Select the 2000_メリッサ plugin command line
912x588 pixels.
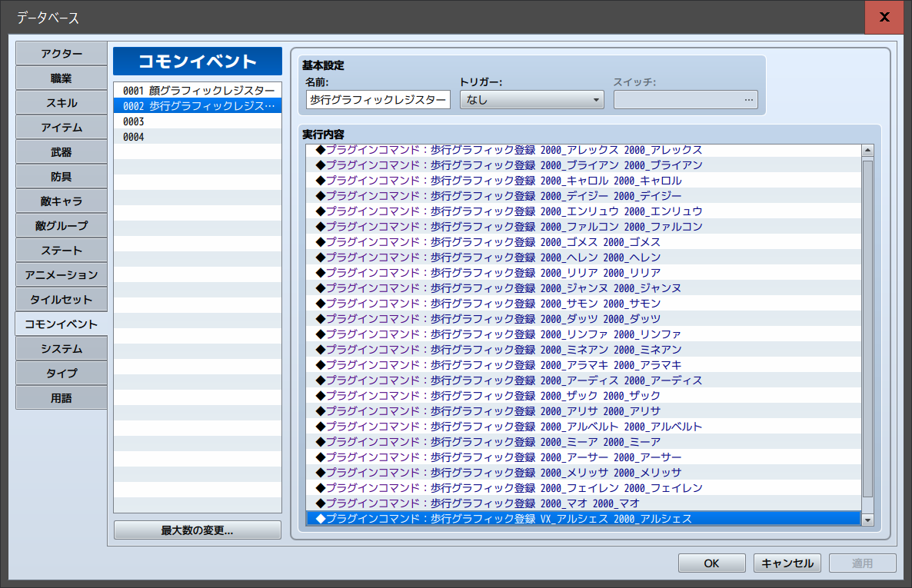coord(584,473)
